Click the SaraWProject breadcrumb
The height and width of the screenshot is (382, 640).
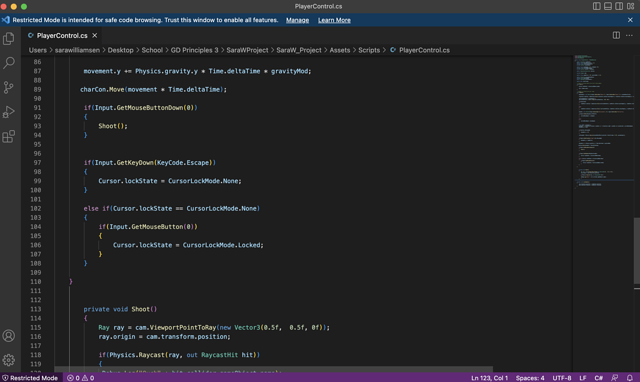click(x=247, y=50)
